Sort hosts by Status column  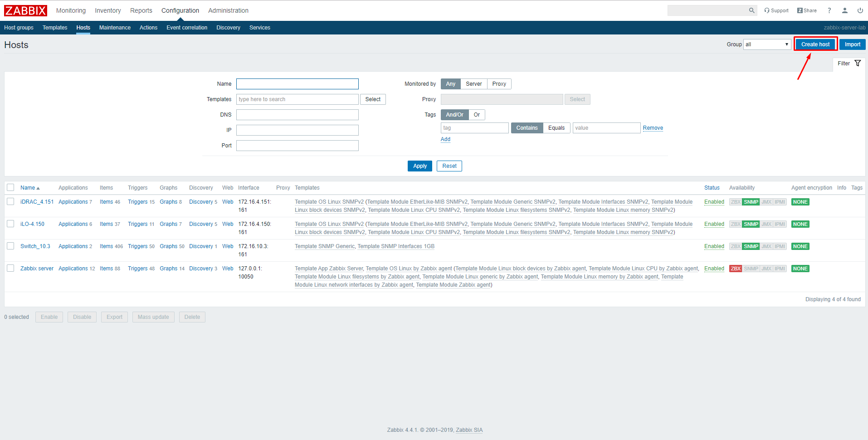712,188
